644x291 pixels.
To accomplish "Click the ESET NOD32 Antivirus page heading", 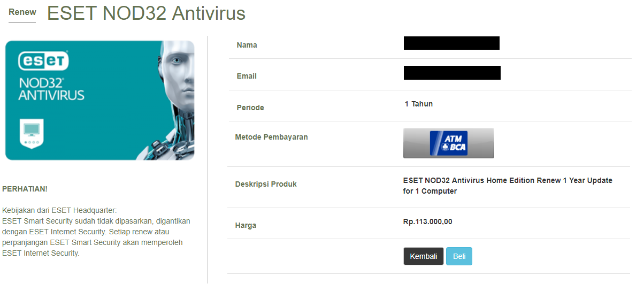I will click(x=146, y=13).
